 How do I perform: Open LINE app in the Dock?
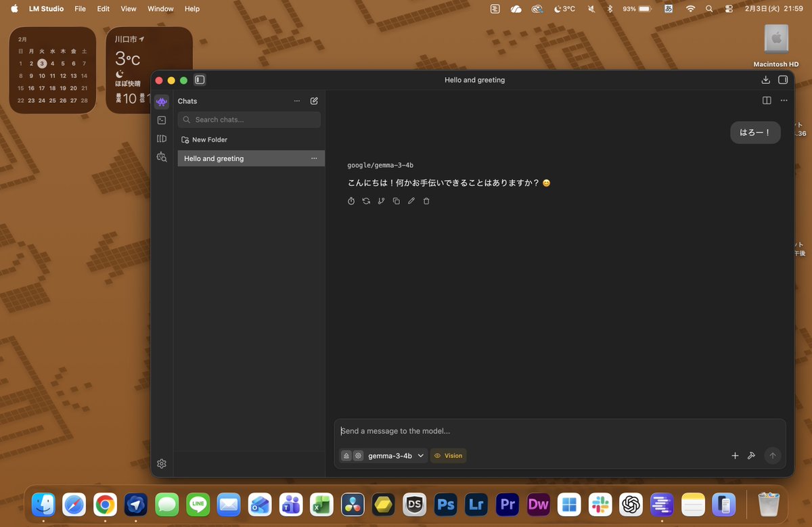point(198,504)
